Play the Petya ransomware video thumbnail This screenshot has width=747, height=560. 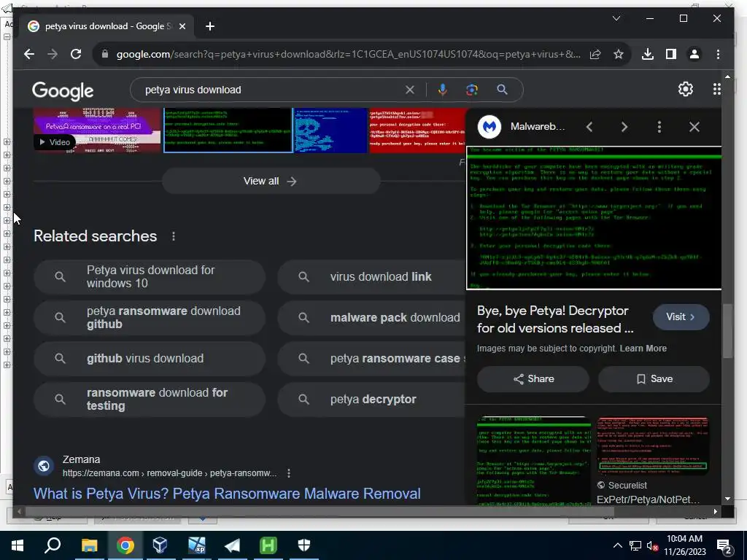pyautogui.click(x=97, y=130)
